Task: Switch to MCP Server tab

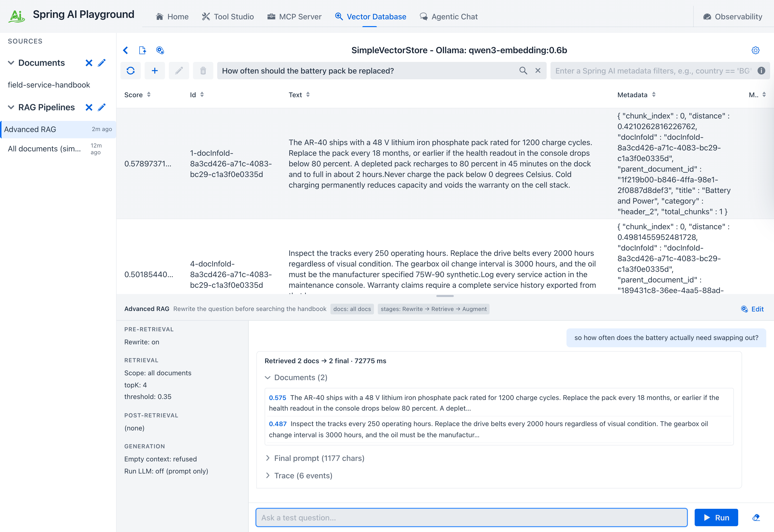Action: click(294, 17)
